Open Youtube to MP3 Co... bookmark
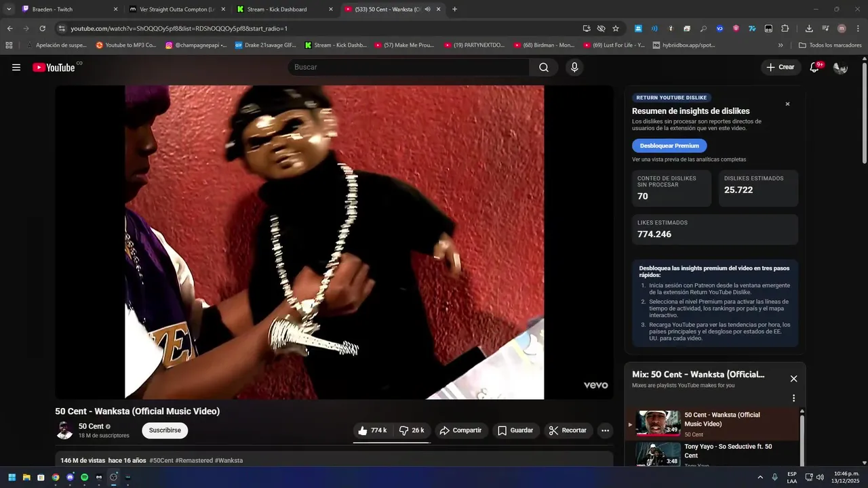868x488 pixels. point(126,45)
